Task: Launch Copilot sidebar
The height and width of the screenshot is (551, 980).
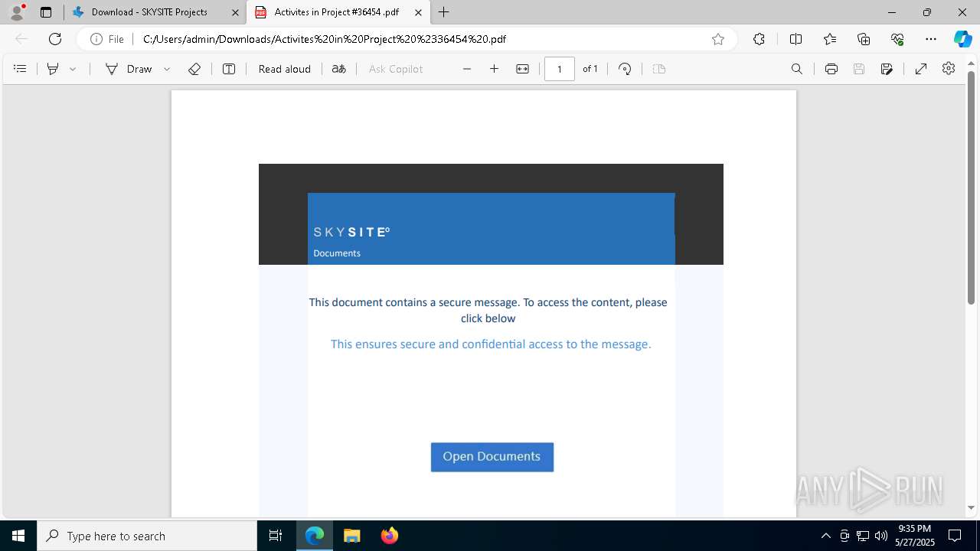Action: [962, 39]
